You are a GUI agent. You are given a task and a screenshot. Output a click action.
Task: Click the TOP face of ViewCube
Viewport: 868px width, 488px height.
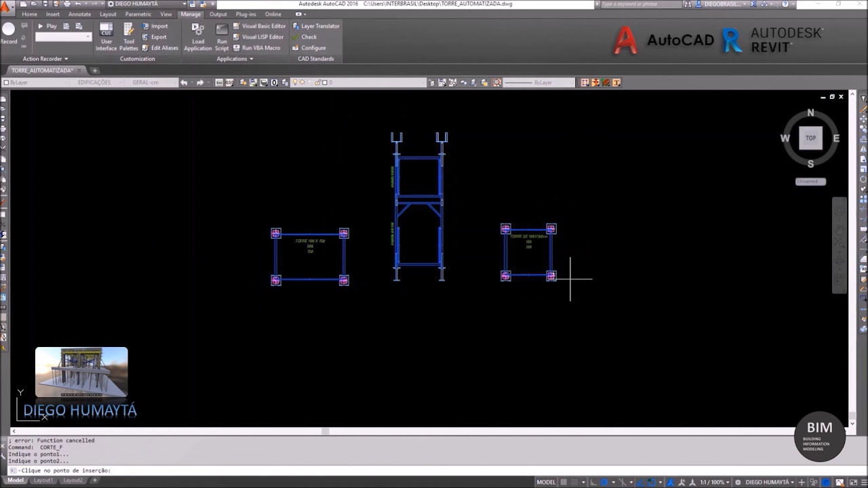coord(811,138)
